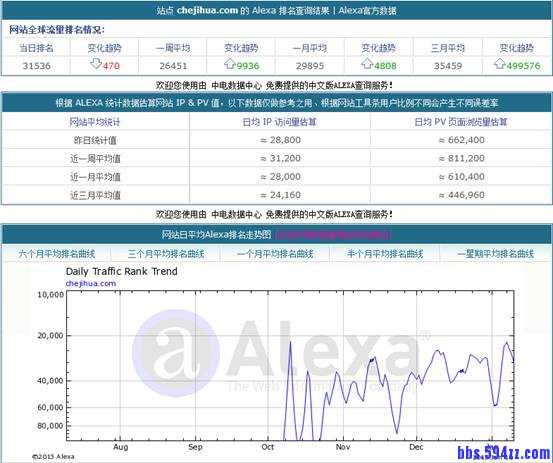The image size is (553, 463).
Task: Click the IP value ≈ 24,160
Action: (x=280, y=195)
